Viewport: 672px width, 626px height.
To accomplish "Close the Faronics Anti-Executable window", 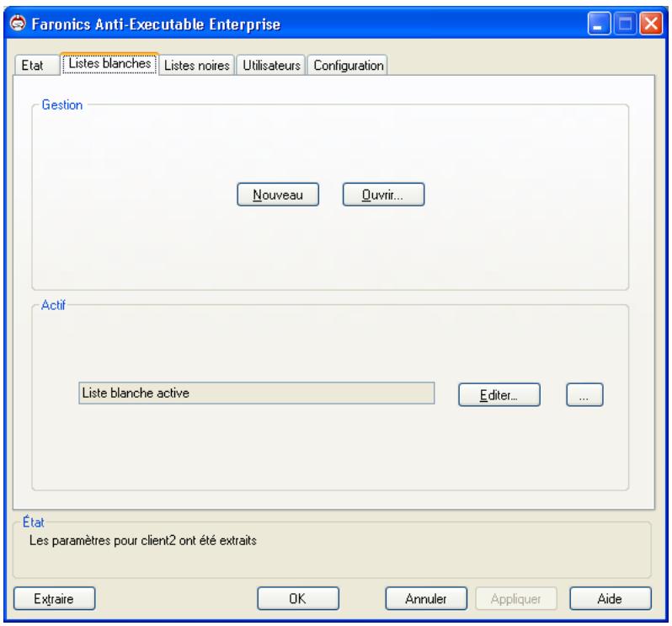I will point(651,24).
